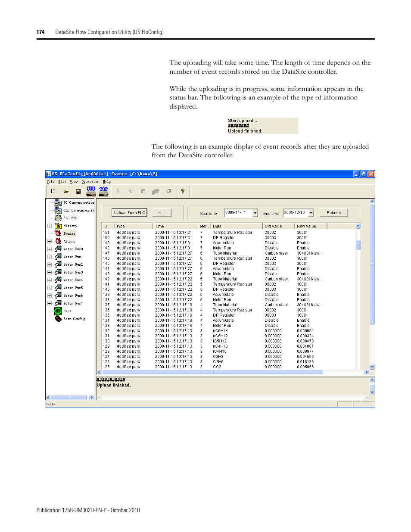This screenshot has width=411, height=532.
Task: Open the View menu
Action: point(74,181)
